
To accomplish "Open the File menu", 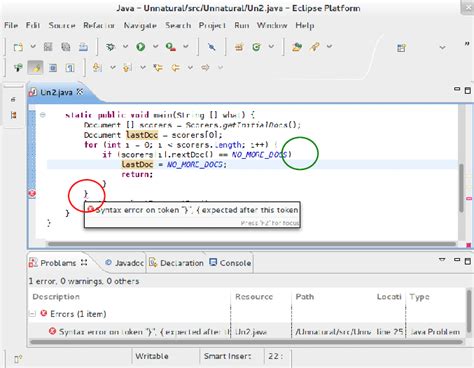I will [11, 25].
